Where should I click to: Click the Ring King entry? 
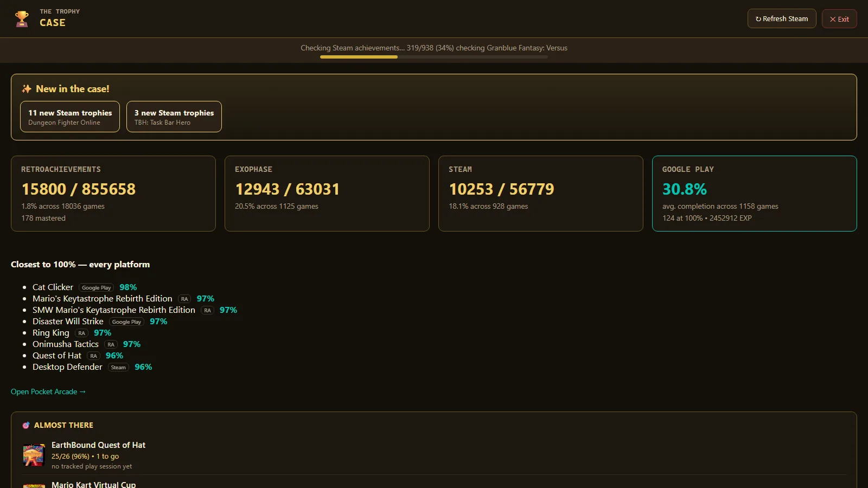pyautogui.click(x=51, y=333)
